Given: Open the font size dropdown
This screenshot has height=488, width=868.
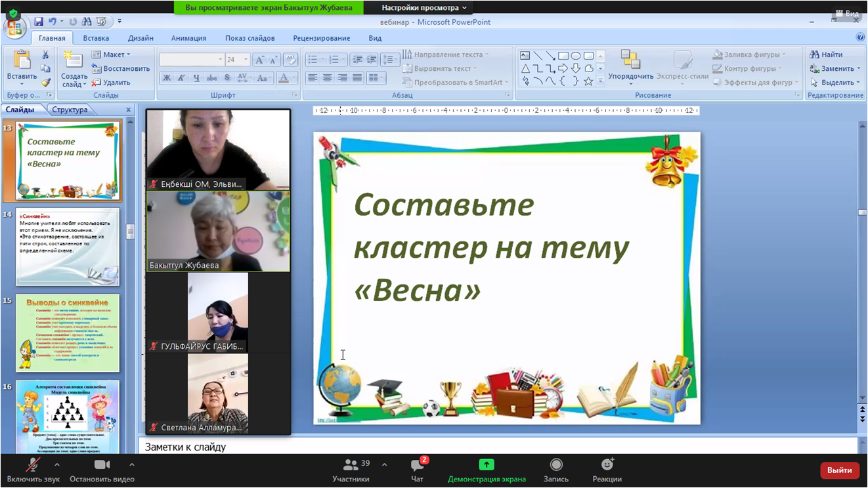Looking at the screenshot, I should pos(246,60).
